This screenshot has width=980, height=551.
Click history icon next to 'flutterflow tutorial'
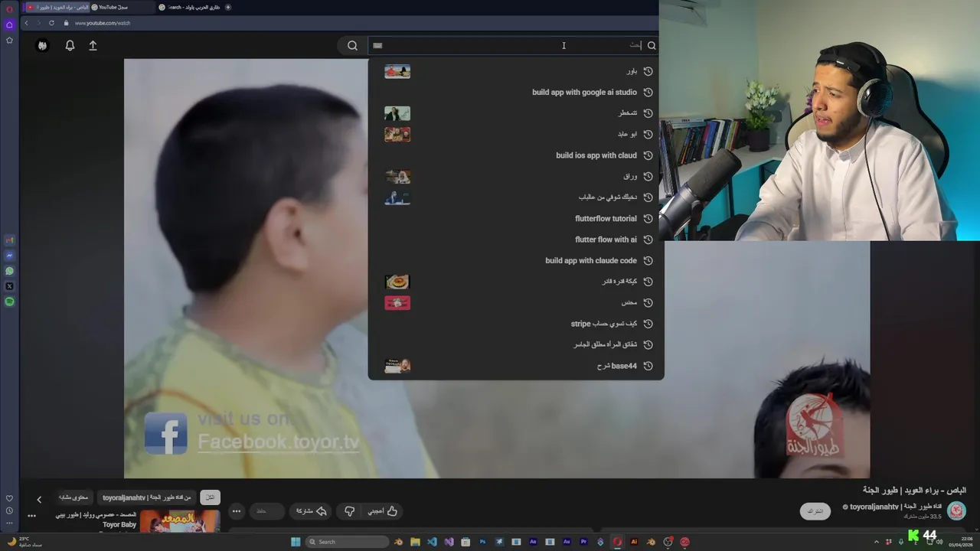pyautogui.click(x=648, y=218)
